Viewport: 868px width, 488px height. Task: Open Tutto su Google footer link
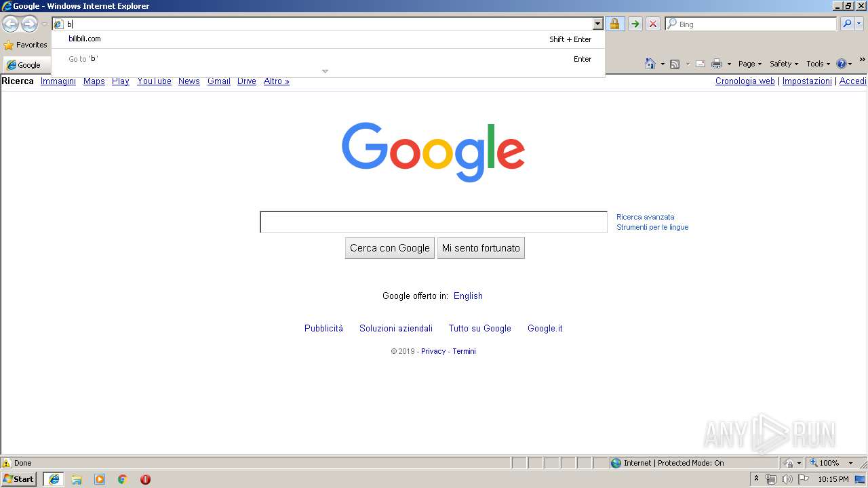[479, 329]
